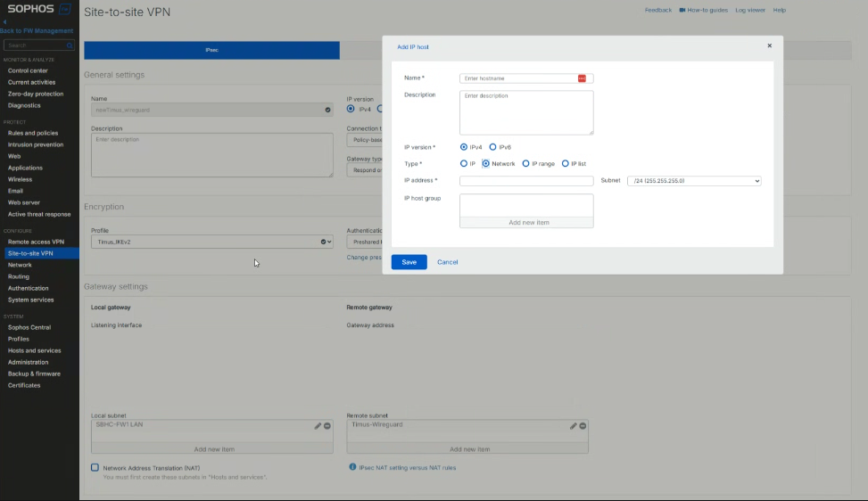Open the Subnet /24 dropdown
This screenshot has width=868, height=501.
694,181
